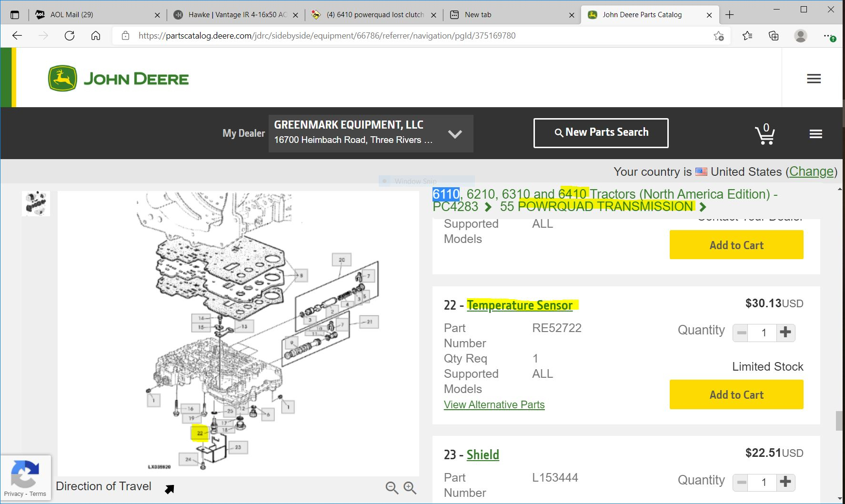Image resolution: width=845 pixels, height=504 pixels.
Task: Open the Favorites list icon
Action: (x=747, y=36)
